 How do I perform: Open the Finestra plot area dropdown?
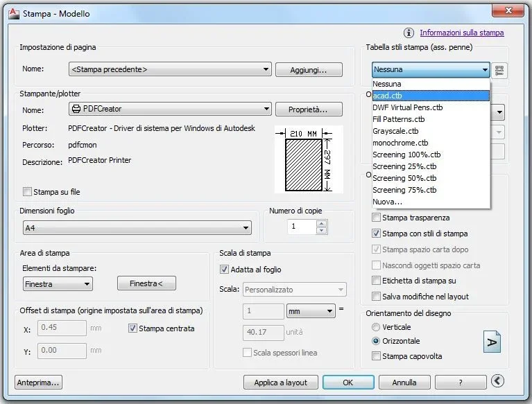pos(58,284)
